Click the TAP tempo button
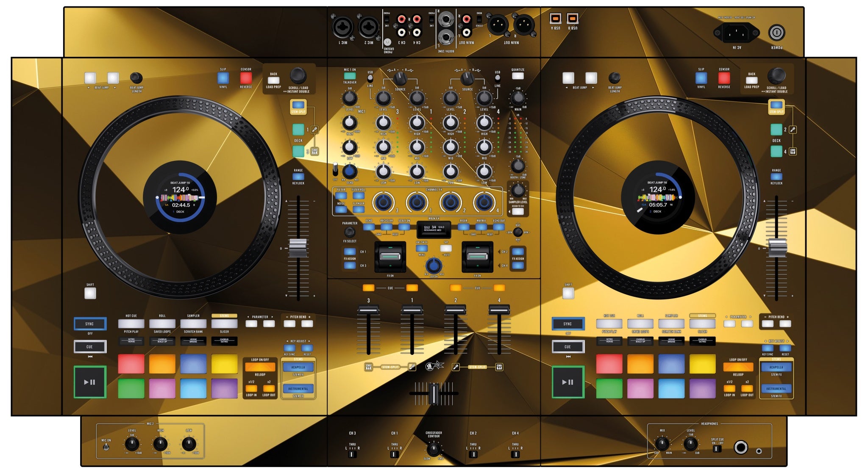The height and width of the screenshot is (473, 868). pos(446,248)
